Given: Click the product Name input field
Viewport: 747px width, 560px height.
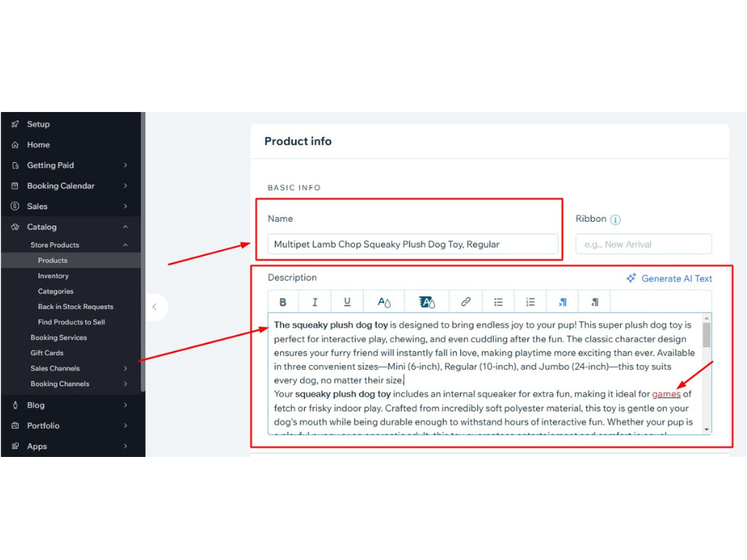Looking at the screenshot, I should click(x=412, y=244).
